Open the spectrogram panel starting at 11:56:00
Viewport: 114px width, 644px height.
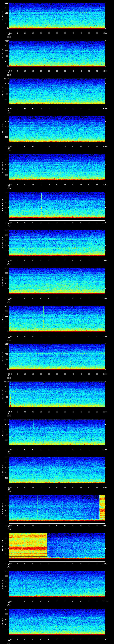click(57, 470)
